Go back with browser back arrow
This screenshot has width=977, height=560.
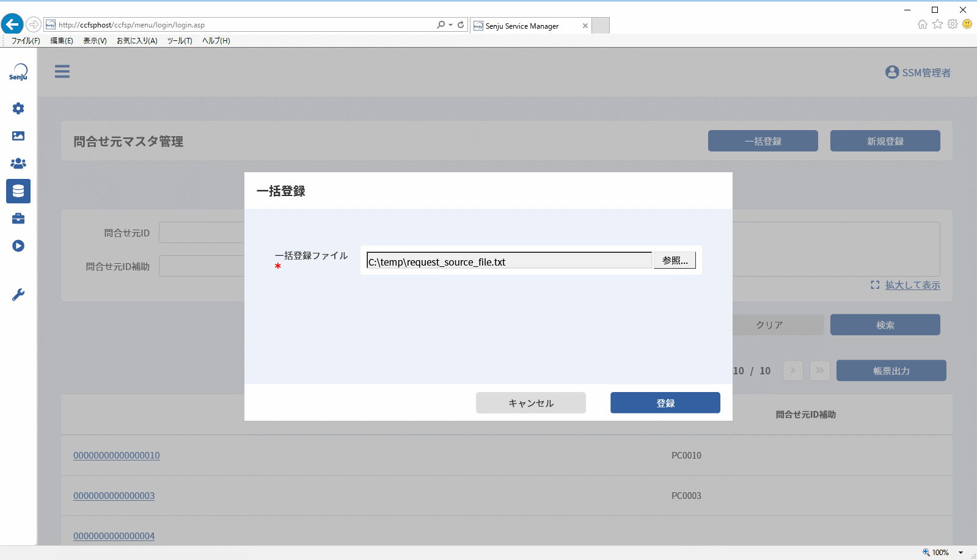point(12,24)
